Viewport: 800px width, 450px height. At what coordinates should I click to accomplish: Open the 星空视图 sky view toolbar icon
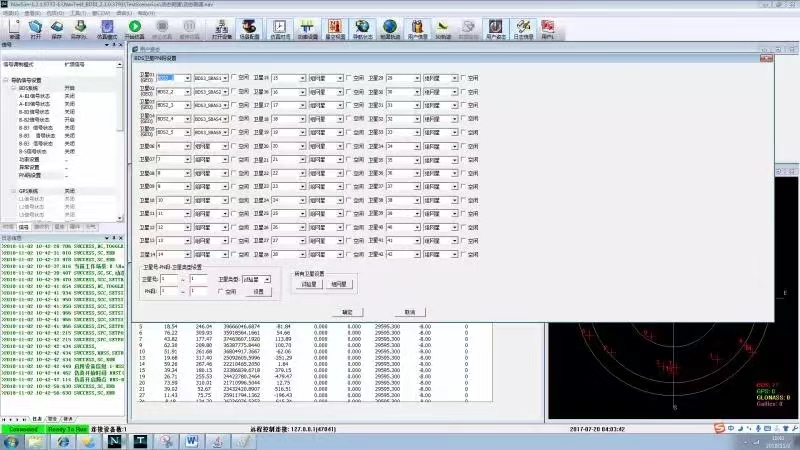point(335,29)
